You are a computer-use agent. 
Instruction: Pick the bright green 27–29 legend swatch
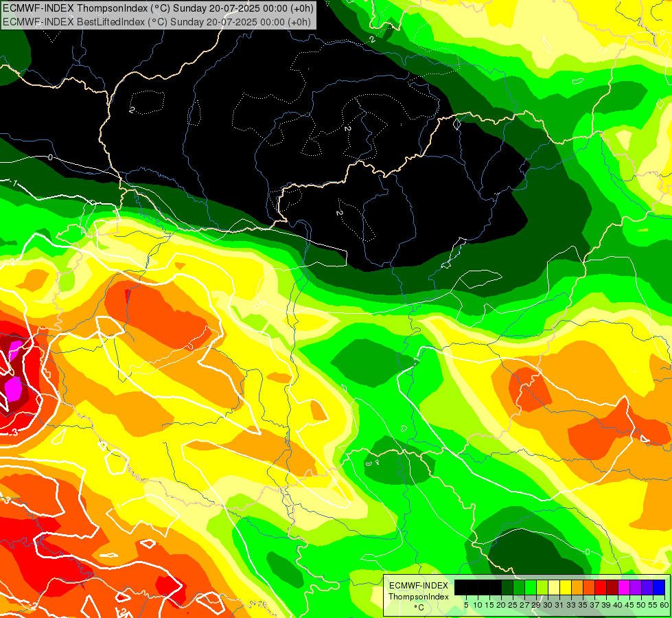pos(531,587)
